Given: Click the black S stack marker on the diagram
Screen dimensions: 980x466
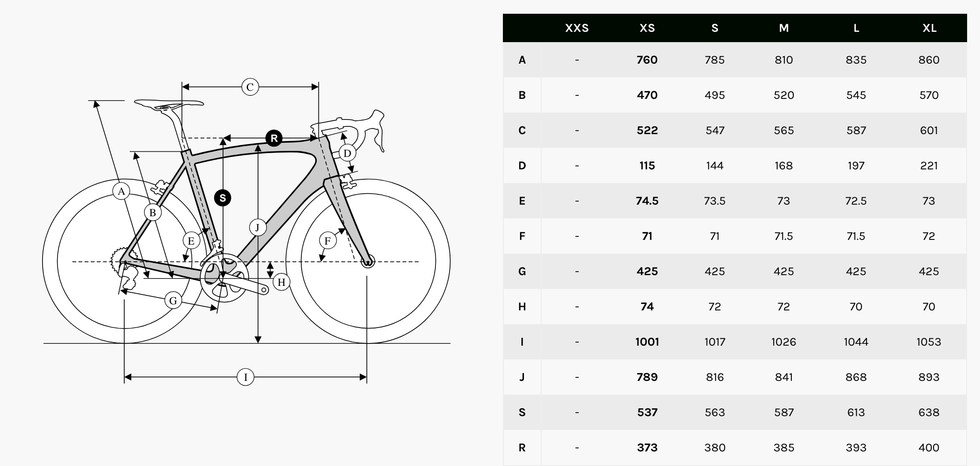Looking at the screenshot, I should point(223,198).
